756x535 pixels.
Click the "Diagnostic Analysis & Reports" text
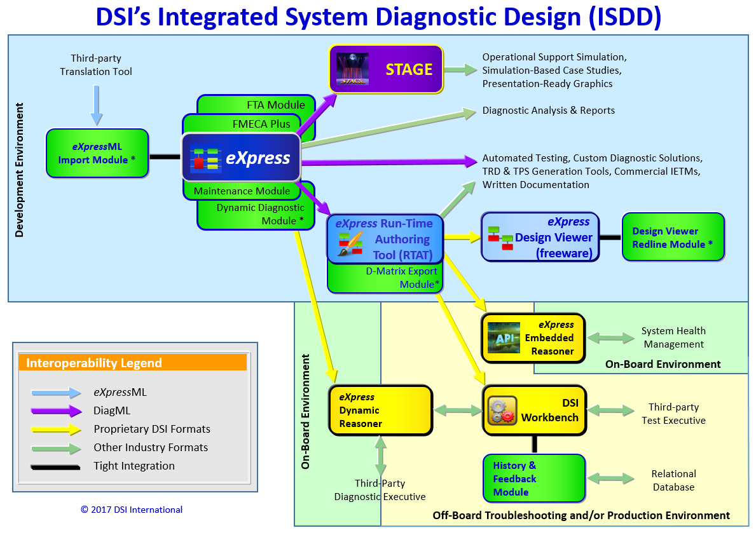coord(549,111)
